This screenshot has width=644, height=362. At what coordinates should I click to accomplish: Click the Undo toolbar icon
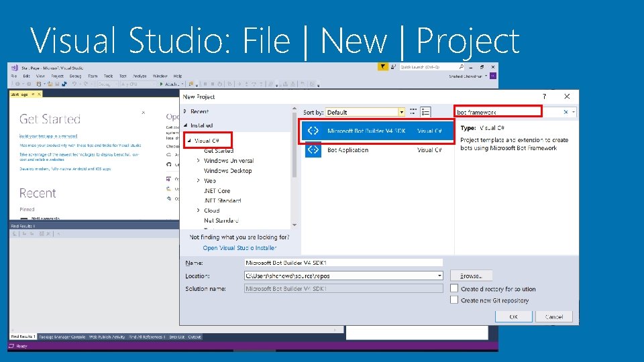[x=74, y=84]
